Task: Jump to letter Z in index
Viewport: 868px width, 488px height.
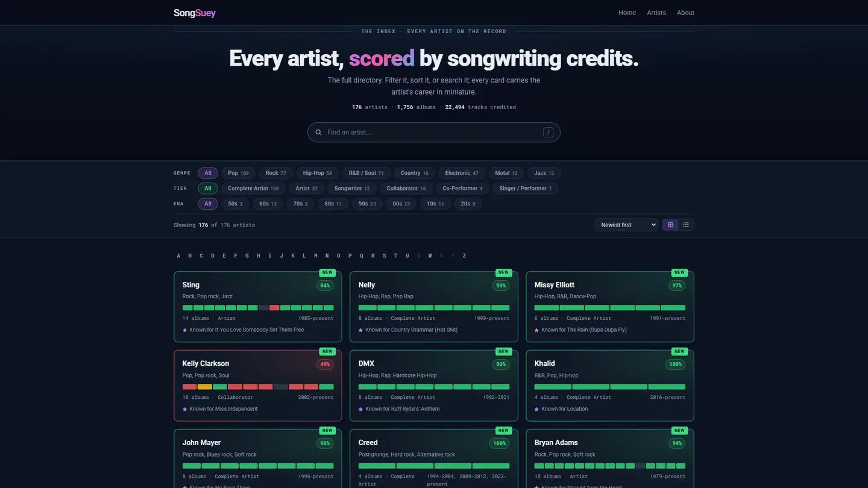Action: [x=464, y=255]
